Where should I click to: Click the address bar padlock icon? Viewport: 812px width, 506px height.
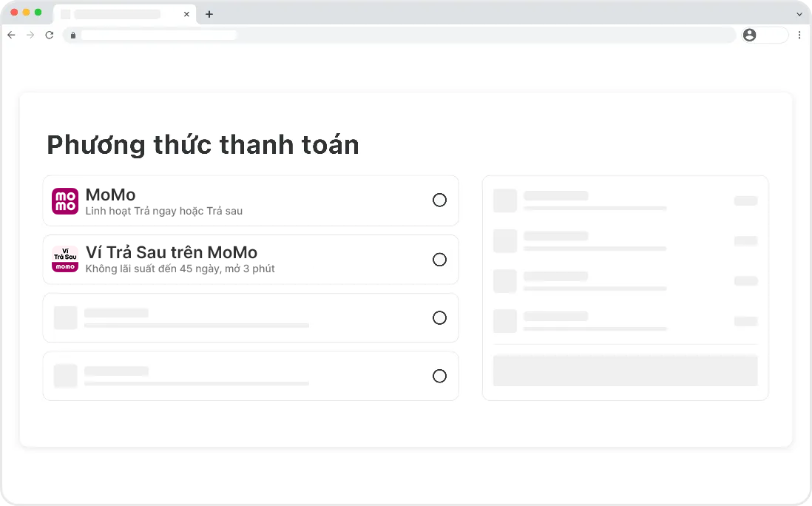pos(72,35)
